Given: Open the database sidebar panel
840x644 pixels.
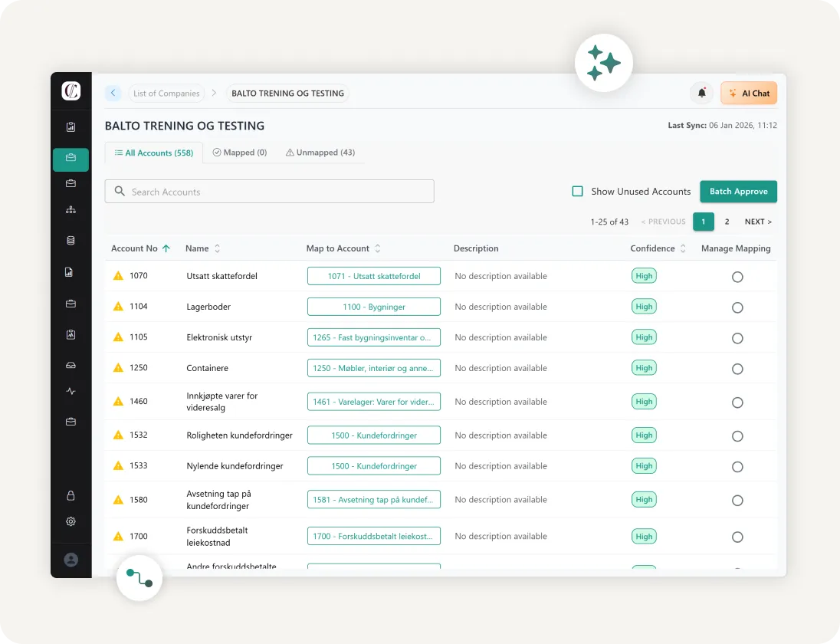Looking at the screenshot, I should coord(71,240).
